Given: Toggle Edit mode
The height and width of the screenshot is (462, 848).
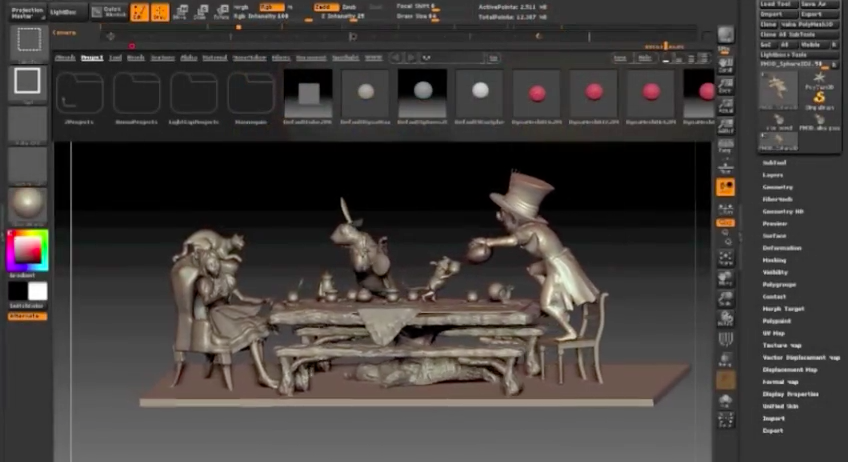Looking at the screenshot, I should click(x=140, y=12).
